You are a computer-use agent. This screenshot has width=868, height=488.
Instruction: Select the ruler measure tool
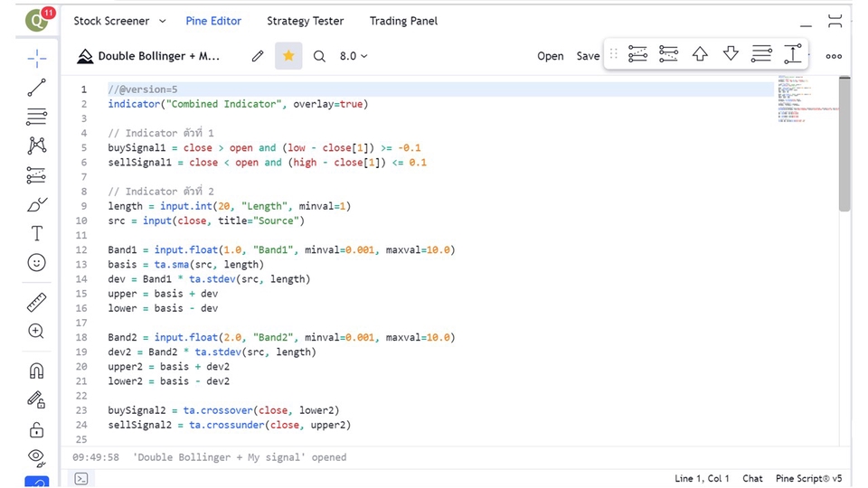(x=36, y=302)
